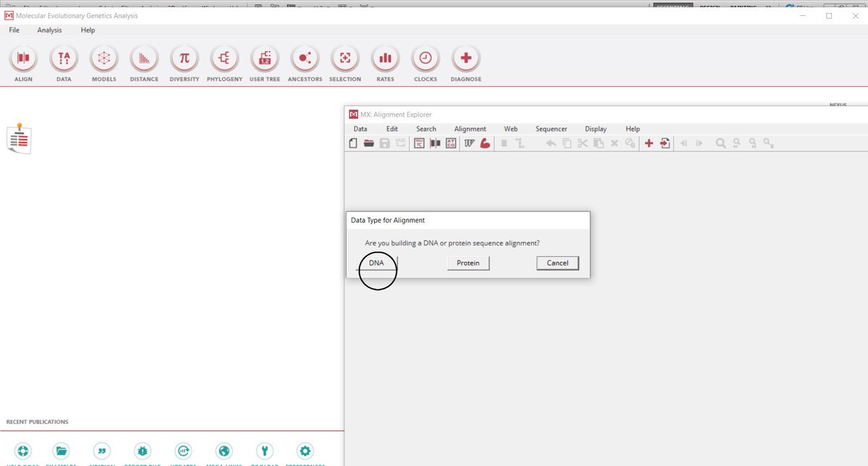This screenshot has height=466, width=868.
Task: Open the Citation quote icon
Action: [103, 451]
